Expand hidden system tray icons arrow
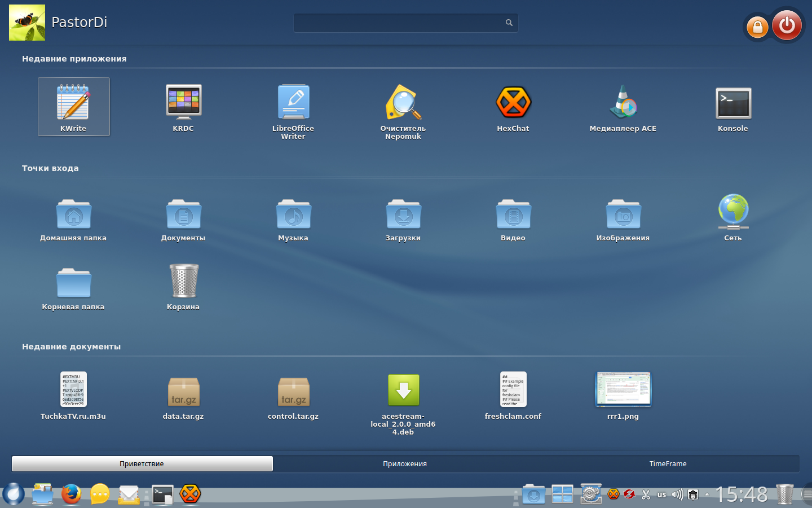The height and width of the screenshot is (508, 812). tap(707, 494)
